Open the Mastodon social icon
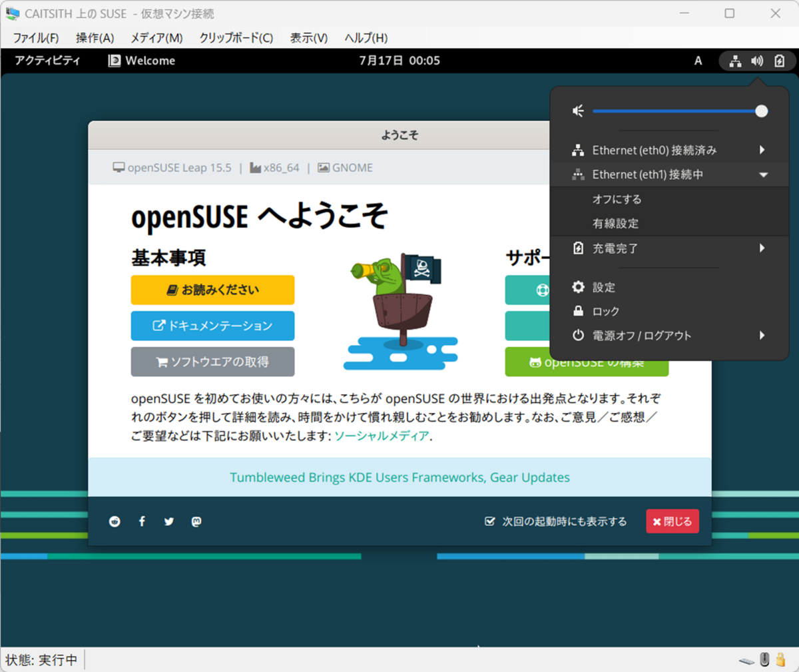 pyautogui.click(x=196, y=521)
